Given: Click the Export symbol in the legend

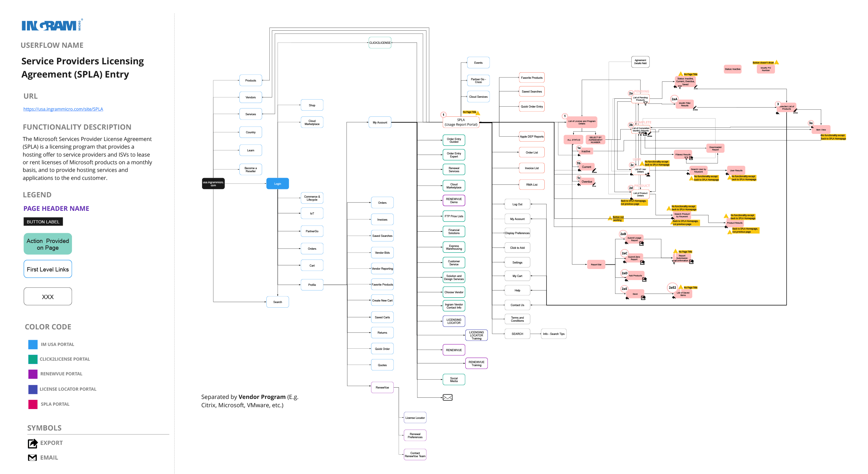Looking at the screenshot, I should pos(32,443).
